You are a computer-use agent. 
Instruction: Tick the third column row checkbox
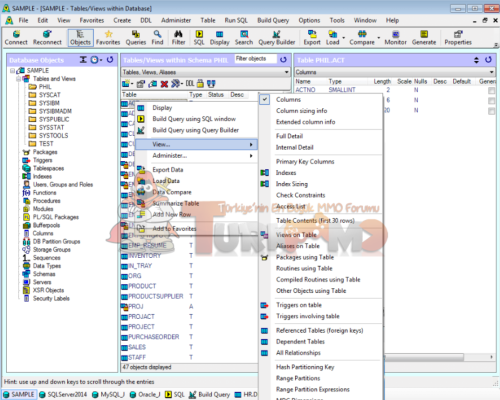[491, 111]
